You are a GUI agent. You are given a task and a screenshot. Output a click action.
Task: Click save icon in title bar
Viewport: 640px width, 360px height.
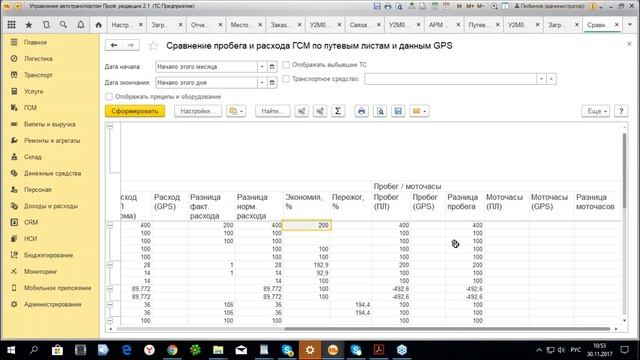pos(377,6)
